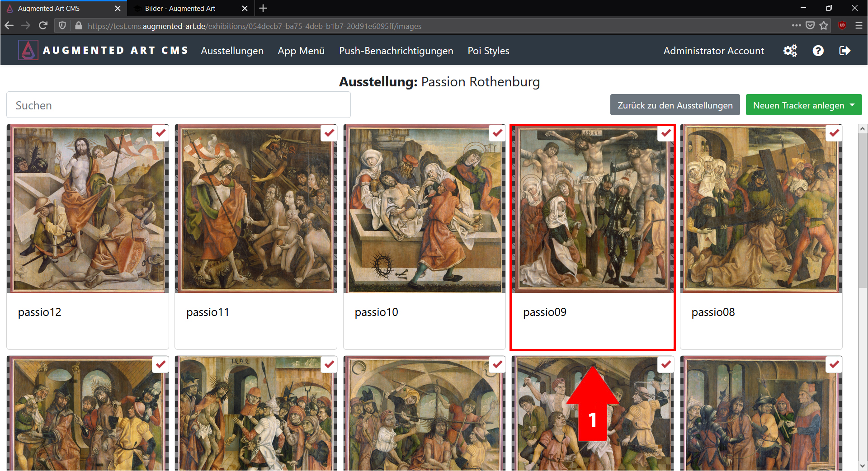This screenshot has width=868, height=471.
Task: Expand the Neuen Tracker anlegen dropdown arrow
Action: [853, 105]
